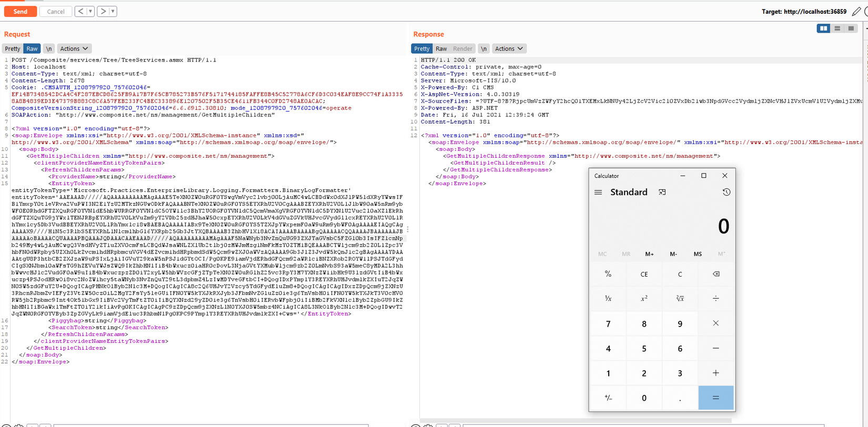Click Calculator M+ memory add button

coord(650,254)
